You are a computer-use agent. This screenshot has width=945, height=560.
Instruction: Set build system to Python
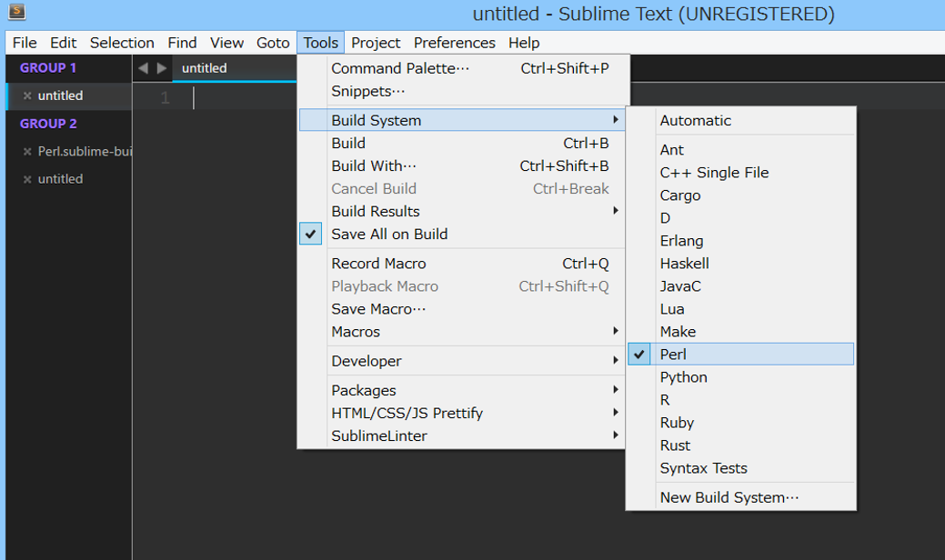pyautogui.click(x=740, y=377)
